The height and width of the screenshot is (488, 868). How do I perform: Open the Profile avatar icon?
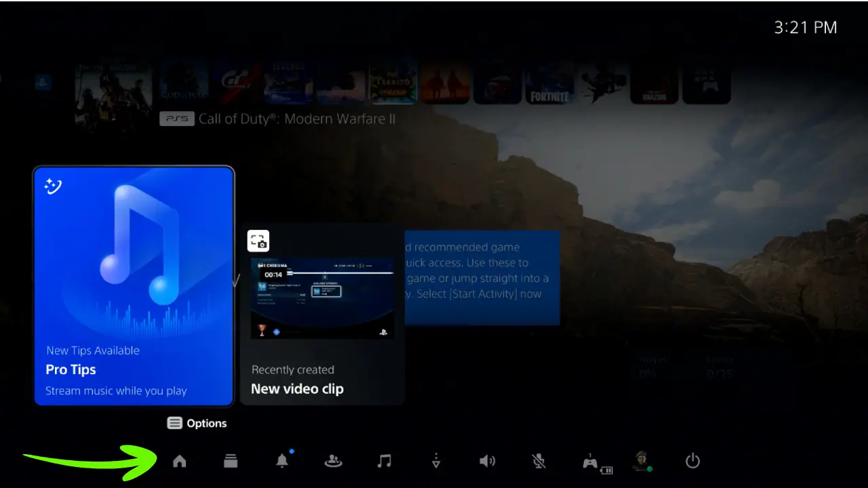(641, 462)
